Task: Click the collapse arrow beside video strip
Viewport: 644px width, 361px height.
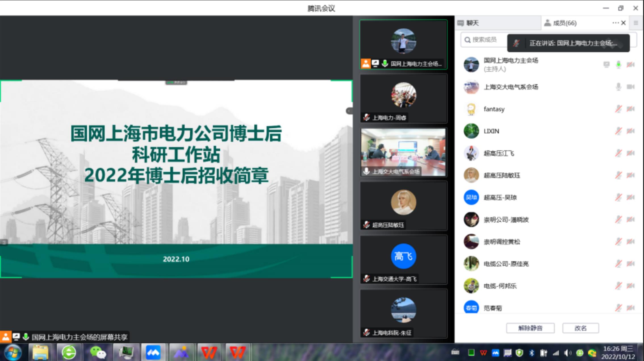Action: [349, 111]
